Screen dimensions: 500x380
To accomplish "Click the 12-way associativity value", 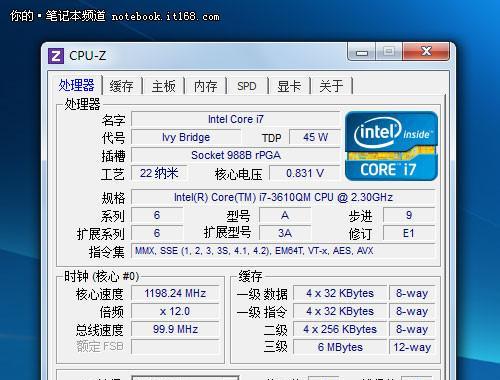I will pos(412,347).
